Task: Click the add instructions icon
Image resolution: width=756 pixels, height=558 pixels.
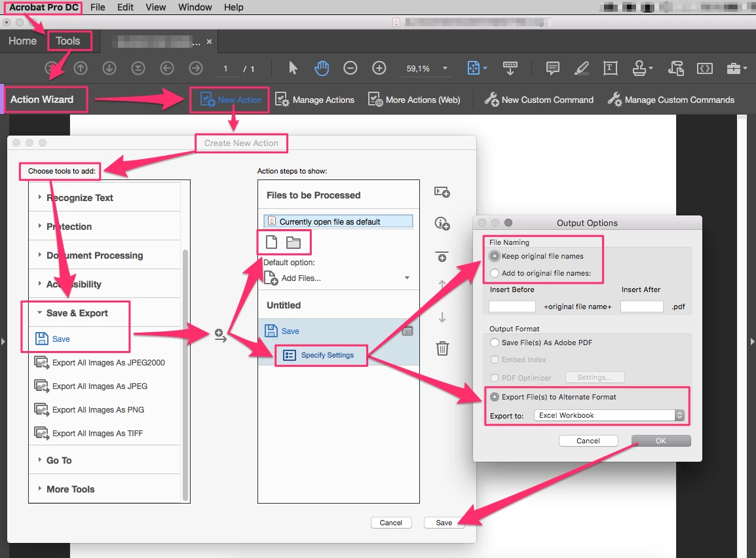Action: click(x=442, y=223)
